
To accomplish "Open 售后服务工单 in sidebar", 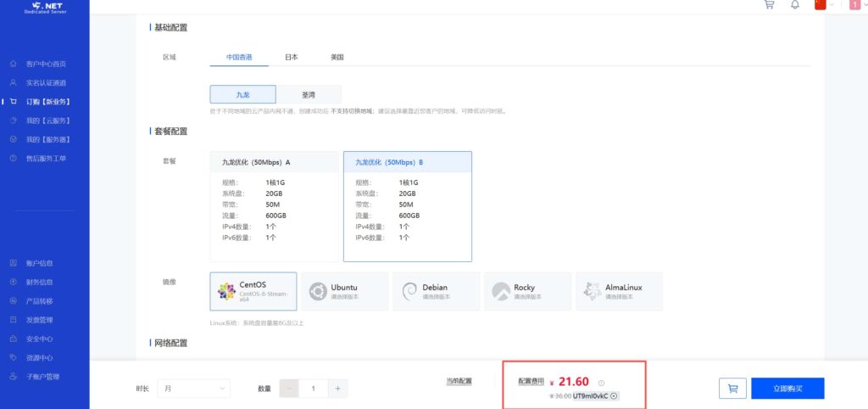I will click(x=46, y=159).
